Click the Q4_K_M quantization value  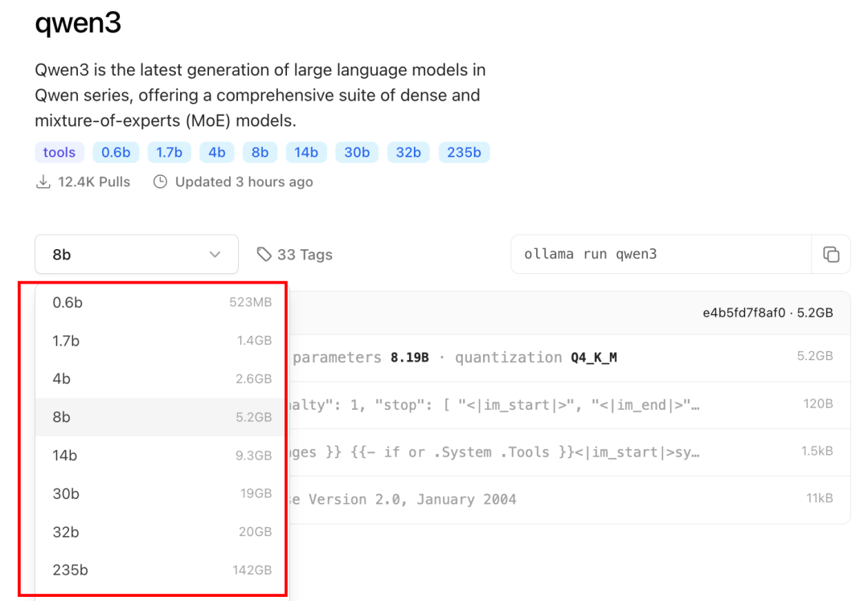pyautogui.click(x=594, y=358)
